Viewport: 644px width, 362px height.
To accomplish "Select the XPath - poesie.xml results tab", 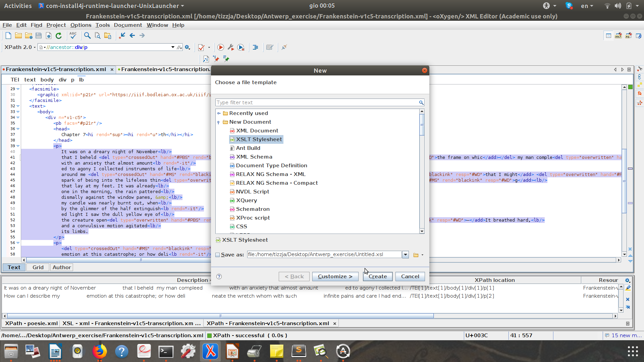I will click(31, 323).
